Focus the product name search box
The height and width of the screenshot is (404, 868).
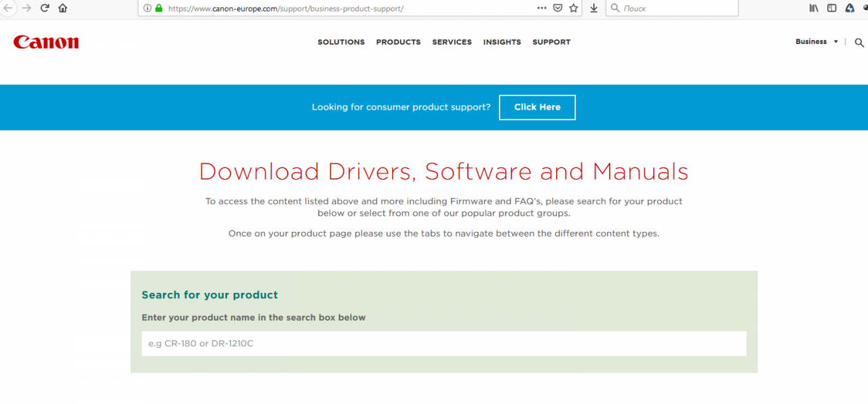click(x=443, y=344)
